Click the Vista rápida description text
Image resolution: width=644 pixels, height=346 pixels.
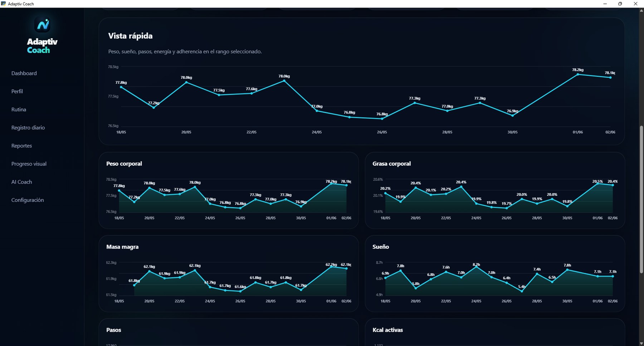(x=185, y=52)
